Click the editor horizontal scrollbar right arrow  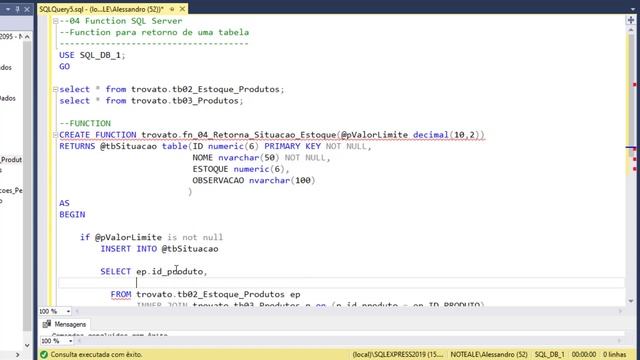tap(620, 311)
